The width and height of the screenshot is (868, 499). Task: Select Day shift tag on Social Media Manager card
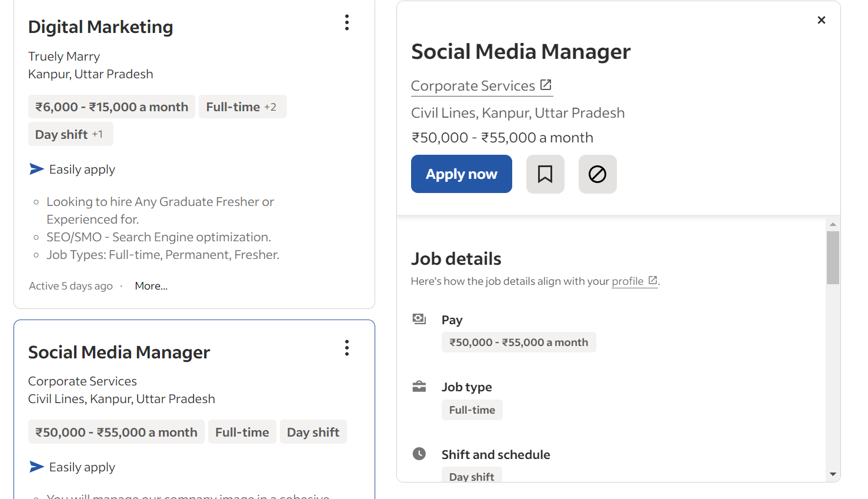pyautogui.click(x=313, y=432)
